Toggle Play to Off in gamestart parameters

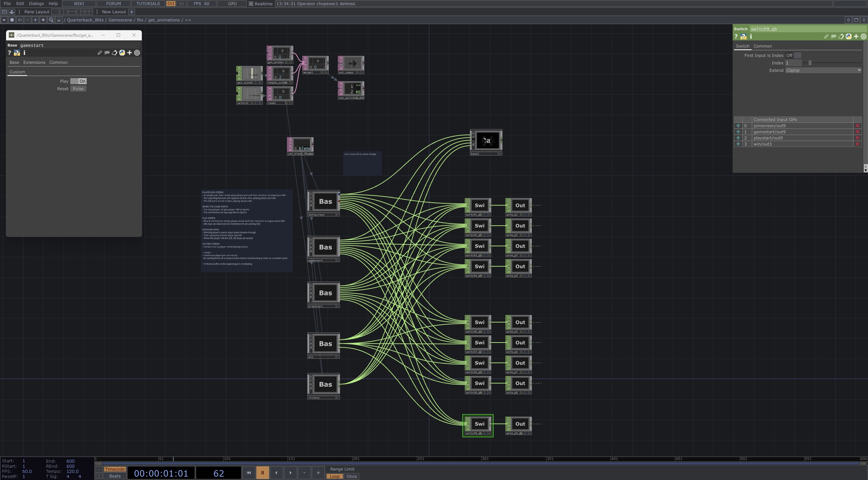75,81
